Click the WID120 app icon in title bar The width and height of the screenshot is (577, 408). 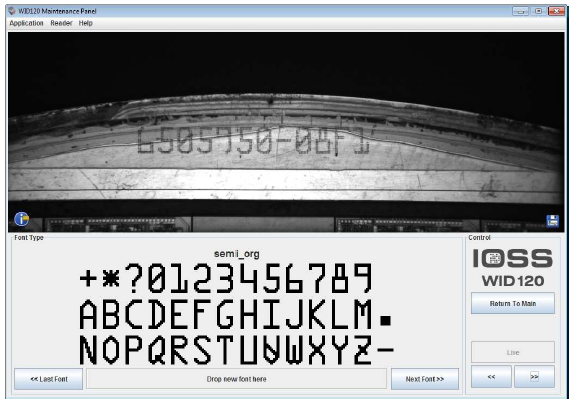click(12, 11)
